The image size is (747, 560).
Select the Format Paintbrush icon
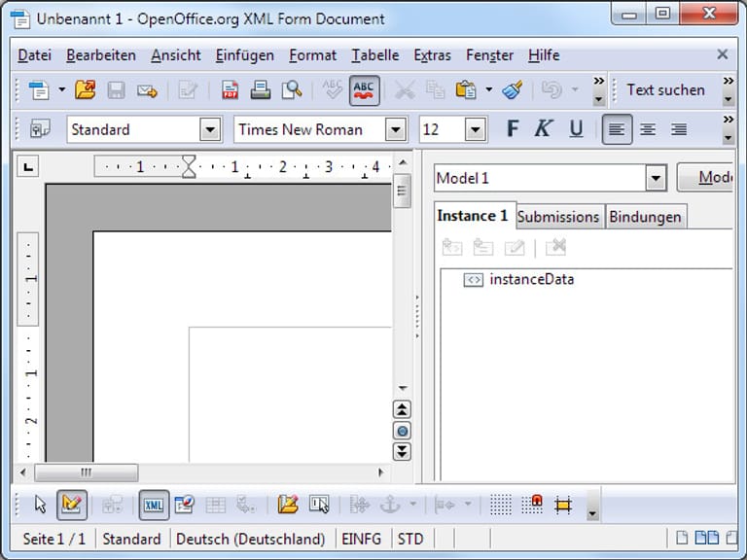pyautogui.click(x=513, y=90)
